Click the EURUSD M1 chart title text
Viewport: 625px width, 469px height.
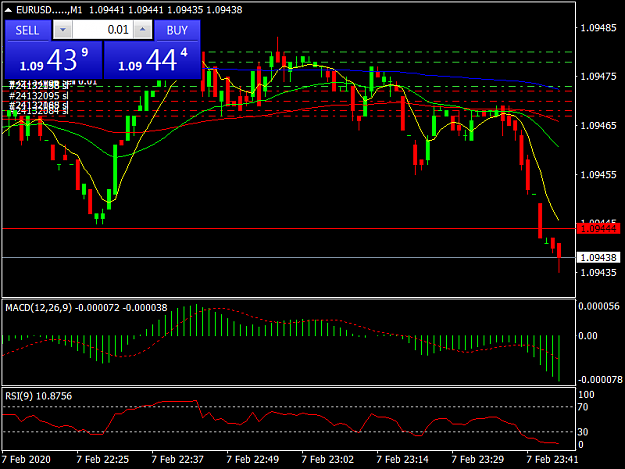[x=49, y=10]
